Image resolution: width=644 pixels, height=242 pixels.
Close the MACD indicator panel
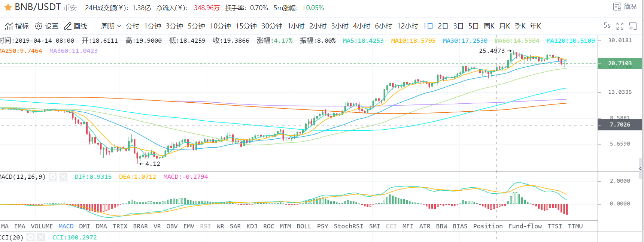coord(63,177)
